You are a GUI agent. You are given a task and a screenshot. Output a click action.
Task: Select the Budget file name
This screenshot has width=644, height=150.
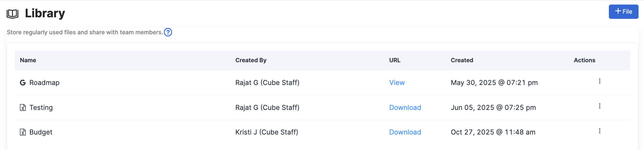coord(41,132)
